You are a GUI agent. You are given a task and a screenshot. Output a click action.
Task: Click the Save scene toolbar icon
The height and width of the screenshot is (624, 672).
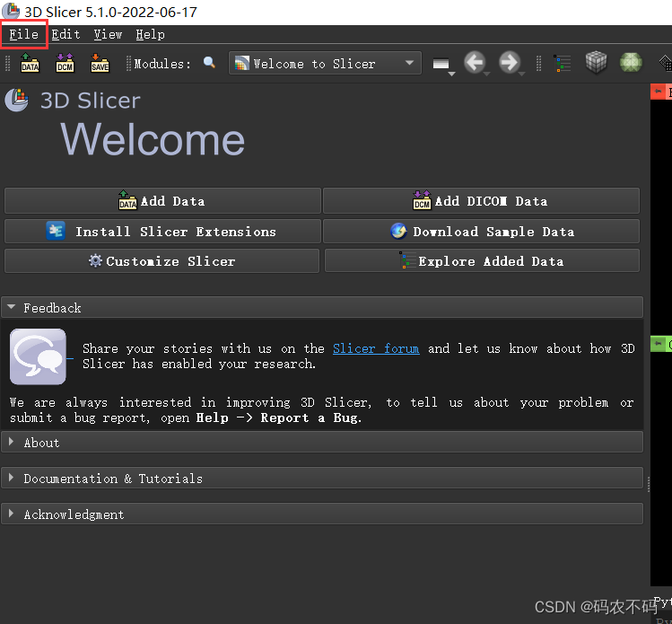(x=100, y=64)
